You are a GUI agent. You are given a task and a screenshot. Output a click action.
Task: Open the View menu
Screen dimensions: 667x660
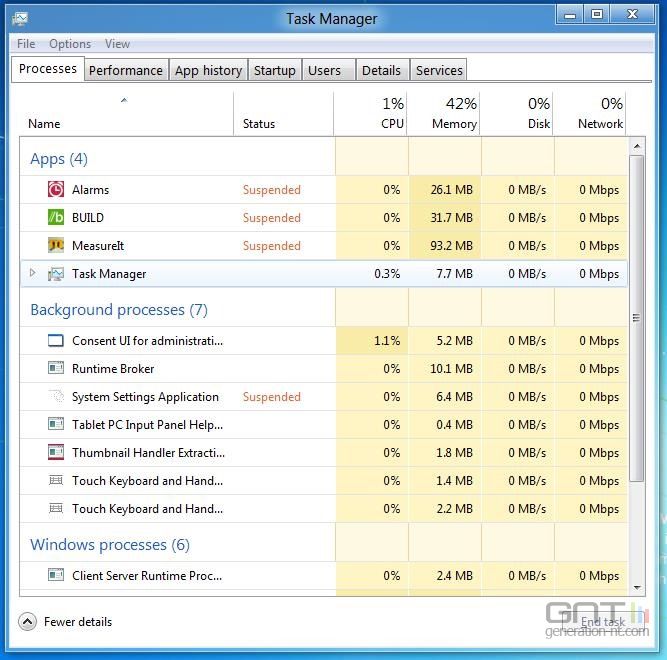point(117,44)
